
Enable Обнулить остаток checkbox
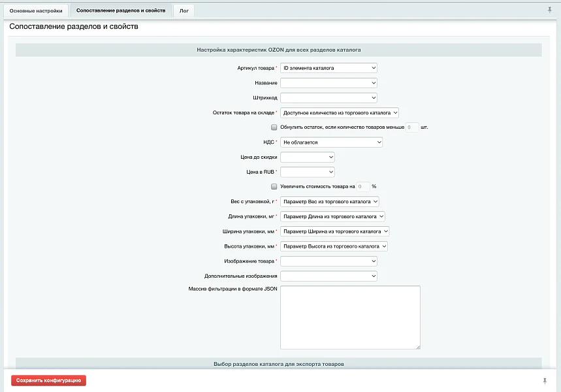tap(274, 127)
